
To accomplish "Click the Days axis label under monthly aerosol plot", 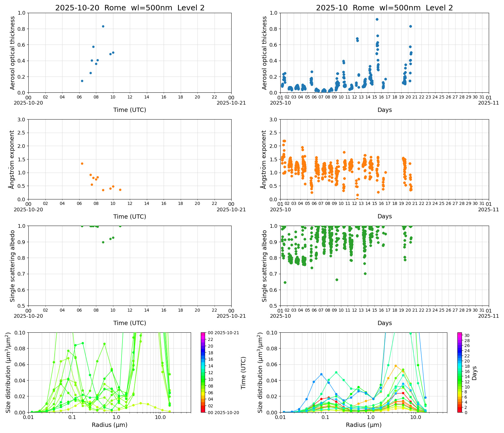I will click(384, 110).
